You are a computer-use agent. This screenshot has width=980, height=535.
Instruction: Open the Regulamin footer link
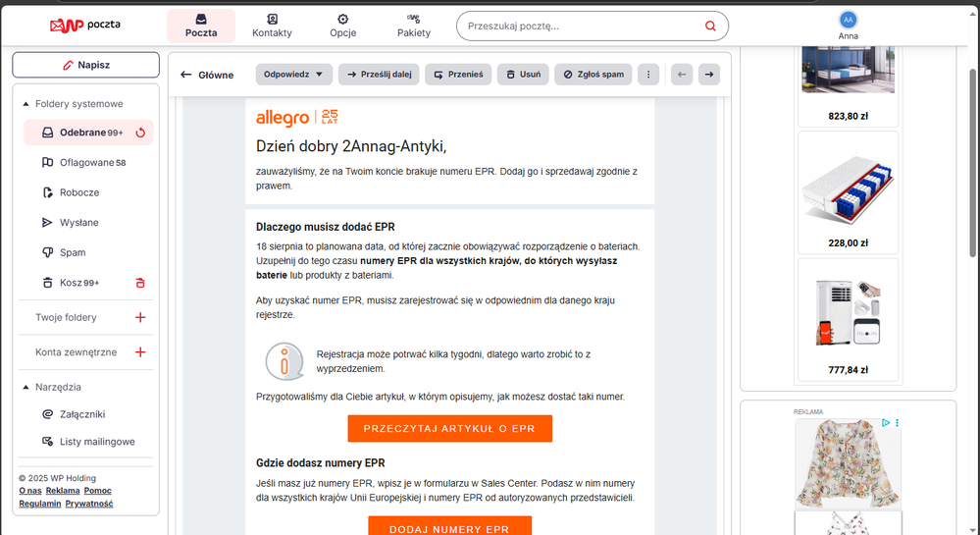[40, 504]
